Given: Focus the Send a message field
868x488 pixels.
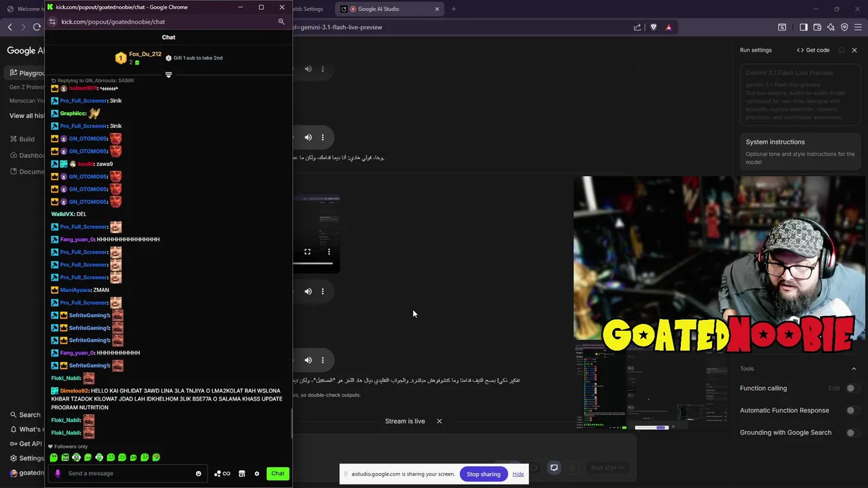Looking at the screenshot, I should [129, 473].
